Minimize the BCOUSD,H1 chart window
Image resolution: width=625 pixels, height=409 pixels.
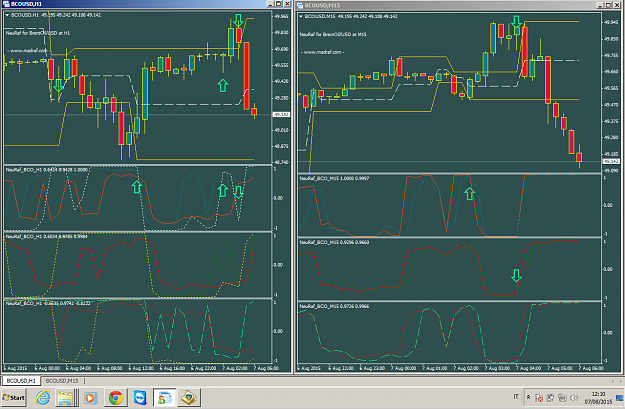click(270, 4)
